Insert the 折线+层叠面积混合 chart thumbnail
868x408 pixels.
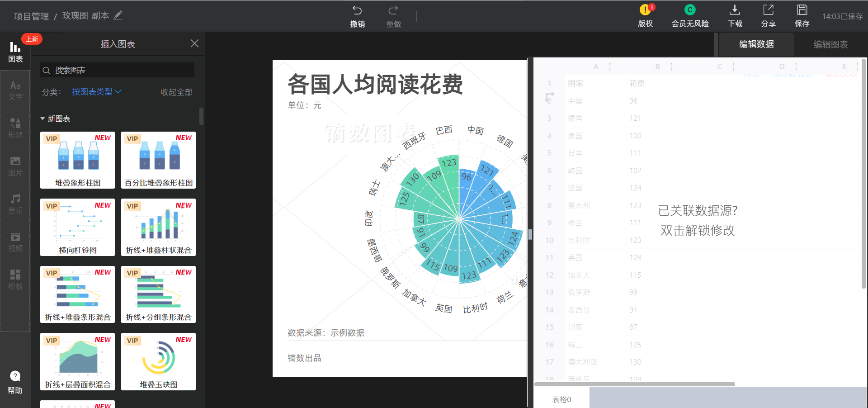pos(77,361)
